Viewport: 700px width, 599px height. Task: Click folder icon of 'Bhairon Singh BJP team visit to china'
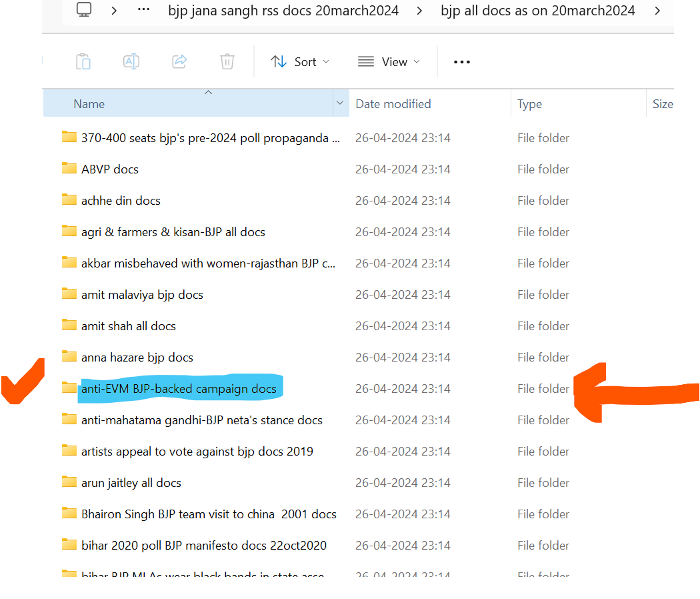click(x=69, y=513)
